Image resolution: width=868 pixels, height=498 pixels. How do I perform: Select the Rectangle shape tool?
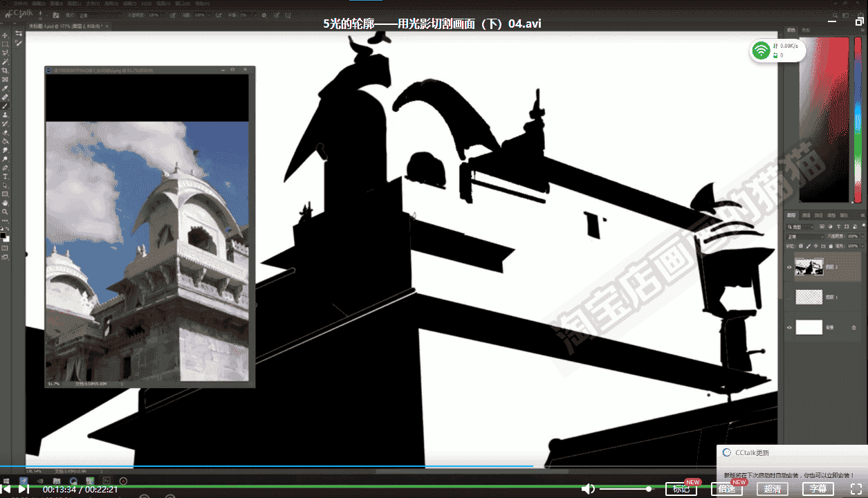[x=6, y=194]
